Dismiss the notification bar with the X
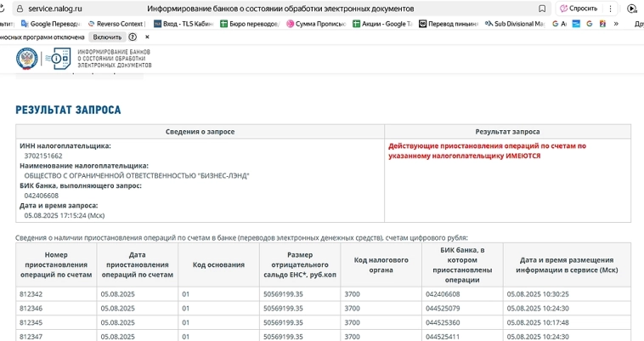Viewport: 644px width, 341px height. click(147, 37)
